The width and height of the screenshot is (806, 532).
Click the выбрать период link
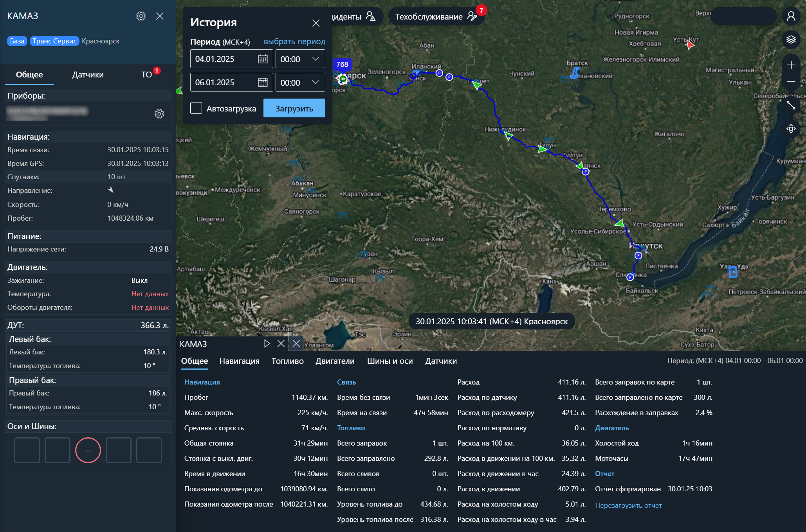(294, 41)
